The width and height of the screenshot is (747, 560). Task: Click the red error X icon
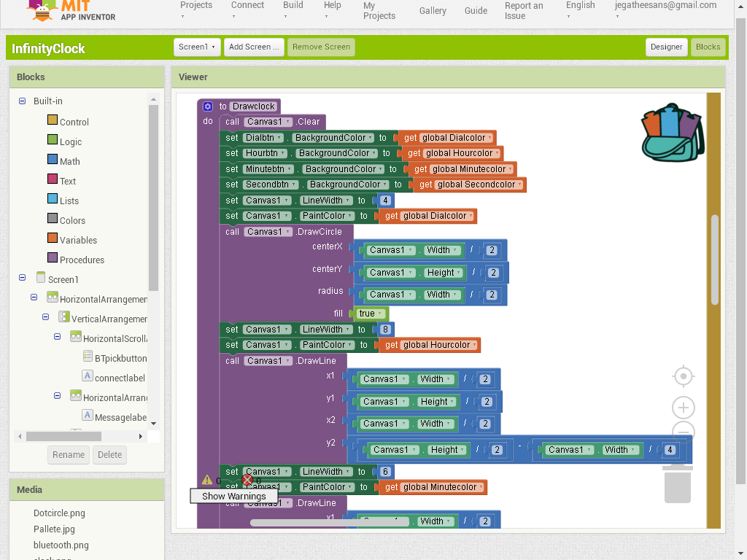247,480
